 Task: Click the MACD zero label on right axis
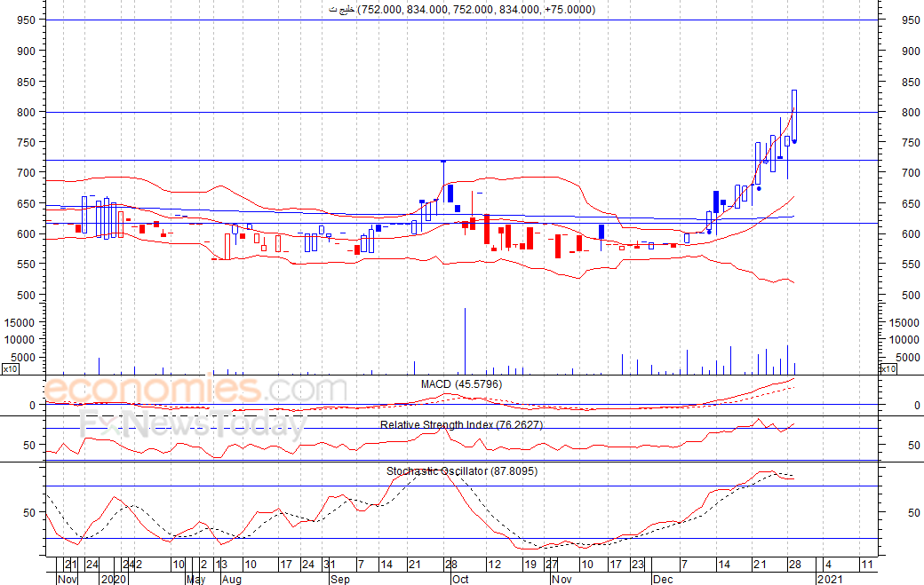click(x=917, y=405)
